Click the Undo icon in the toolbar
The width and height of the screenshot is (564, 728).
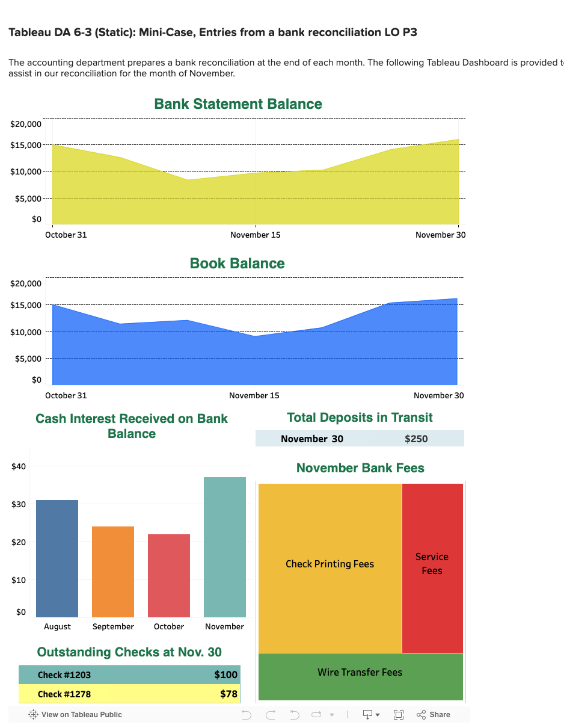coord(247,714)
